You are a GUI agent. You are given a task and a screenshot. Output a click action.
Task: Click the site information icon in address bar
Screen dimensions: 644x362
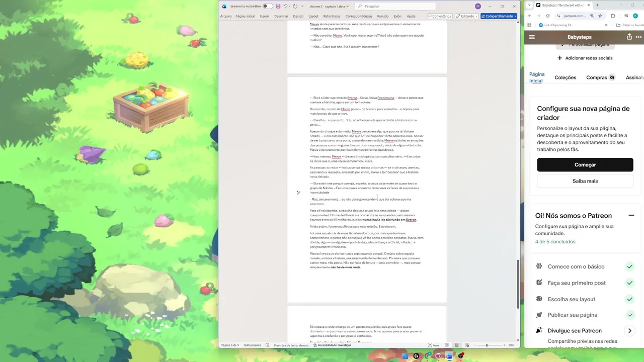(559, 16)
